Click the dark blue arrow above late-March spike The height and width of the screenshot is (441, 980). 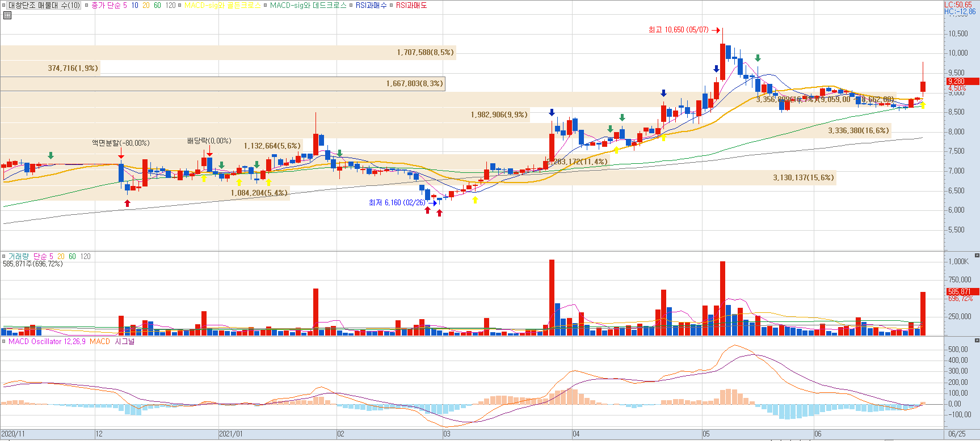point(552,112)
